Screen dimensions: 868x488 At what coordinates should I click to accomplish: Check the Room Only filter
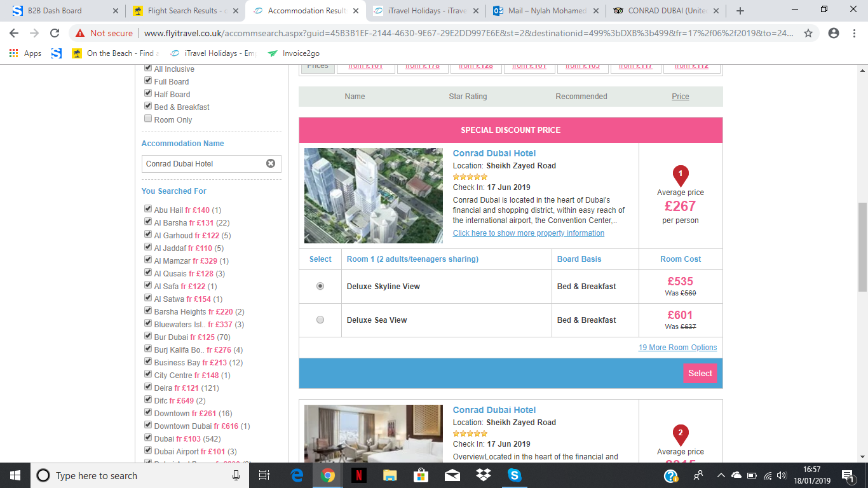click(148, 119)
